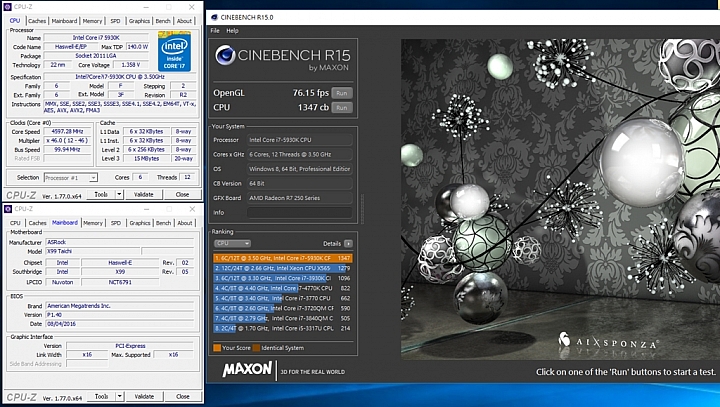Click the LPCIO value NCT6791
Screen dimensions: 720x407
coord(120,282)
